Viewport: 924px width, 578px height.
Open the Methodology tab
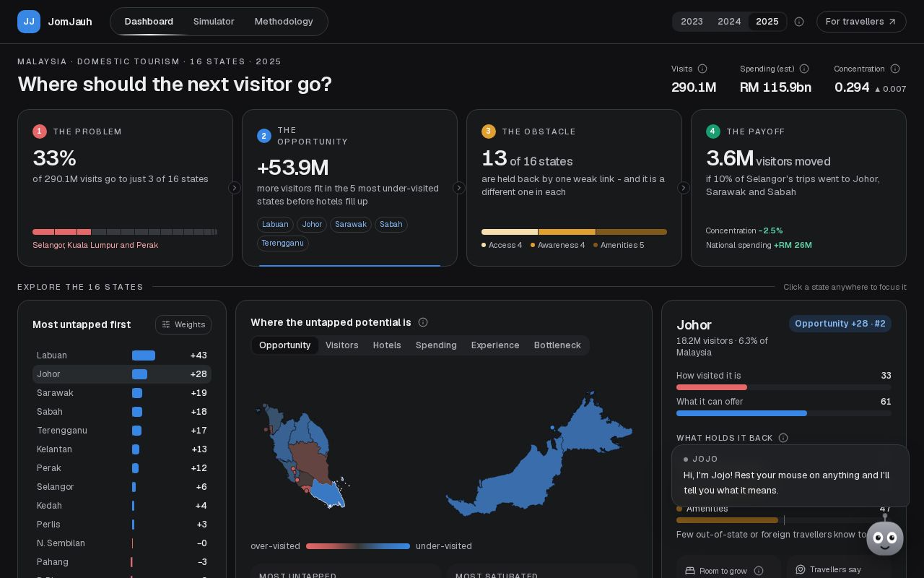284,22
